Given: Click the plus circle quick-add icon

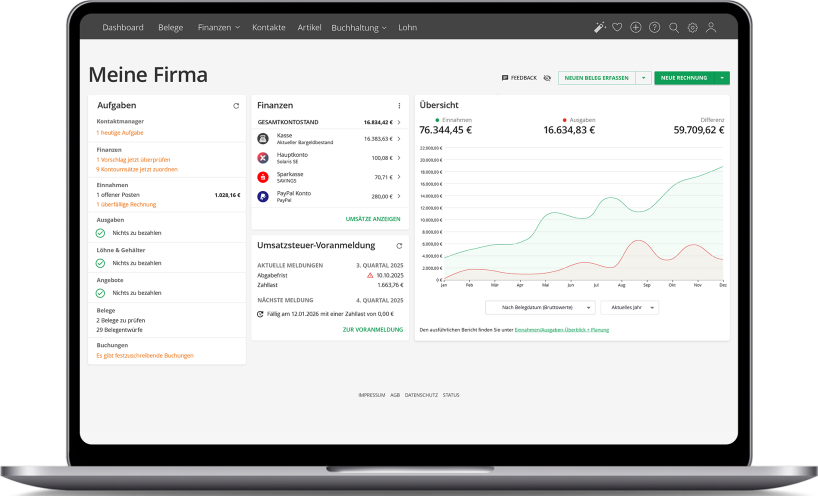Looking at the screenshot, I should click(636, 28).
